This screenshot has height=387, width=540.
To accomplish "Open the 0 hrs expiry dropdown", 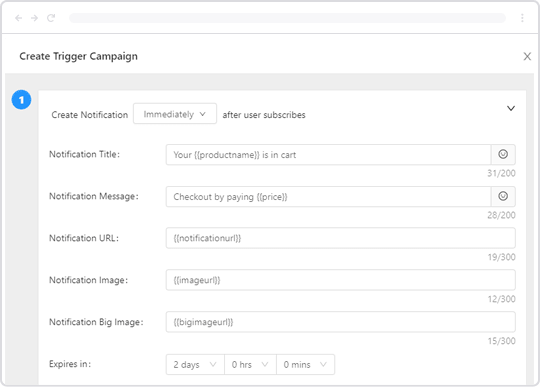I will pyautogui.click(x=250, y=364).
